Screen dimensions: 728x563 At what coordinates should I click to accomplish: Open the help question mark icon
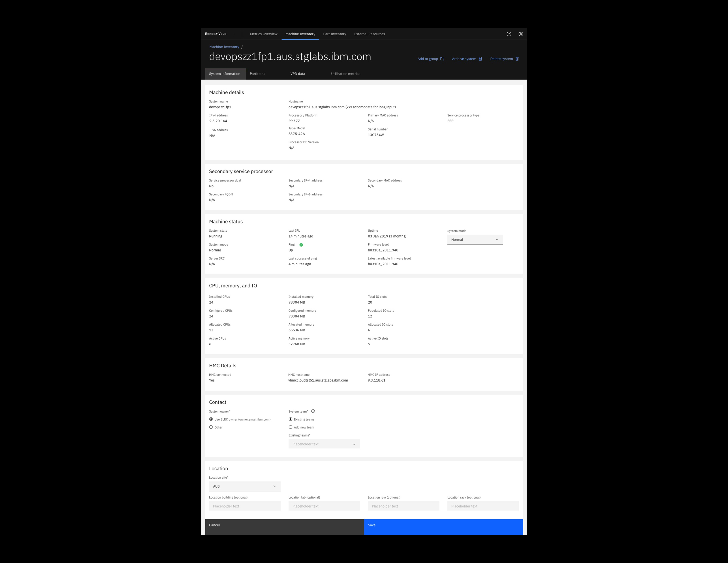(x=509, y=34)
